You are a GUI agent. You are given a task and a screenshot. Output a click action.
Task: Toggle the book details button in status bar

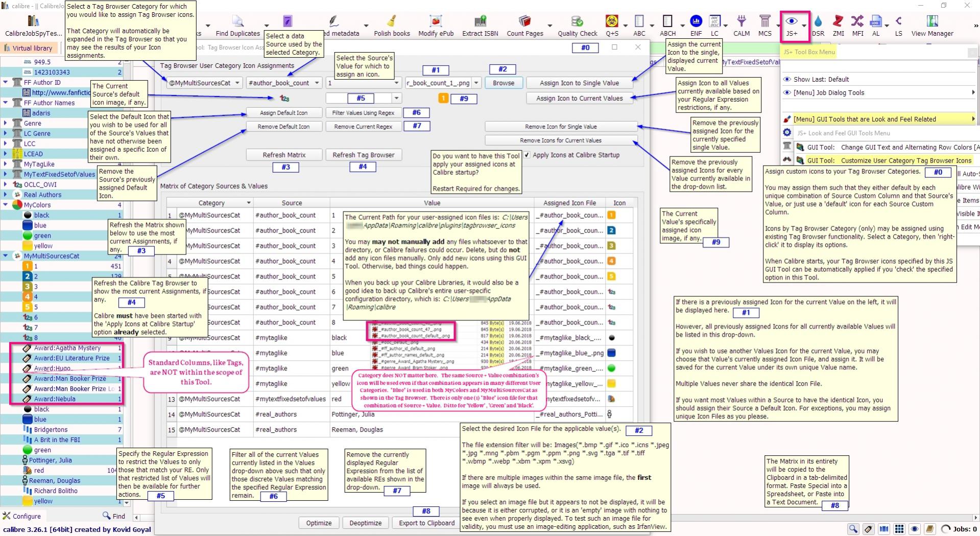(930, 529)
